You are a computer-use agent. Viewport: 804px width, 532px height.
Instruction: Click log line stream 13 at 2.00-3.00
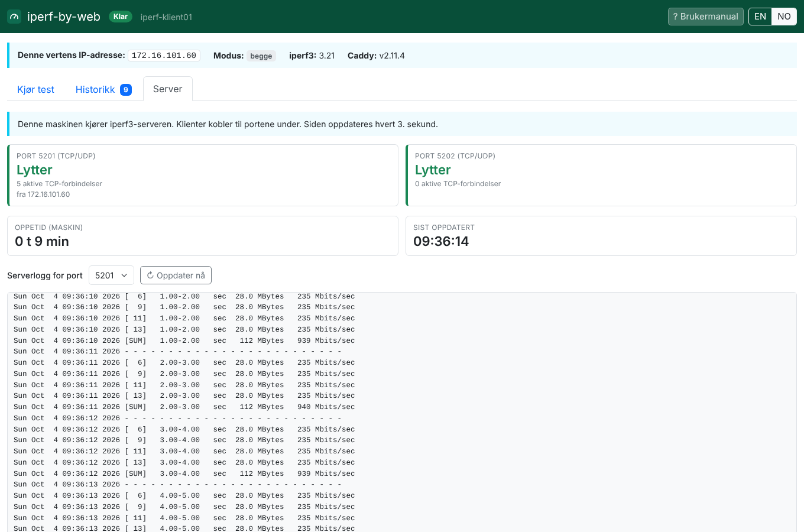(184, 395)
